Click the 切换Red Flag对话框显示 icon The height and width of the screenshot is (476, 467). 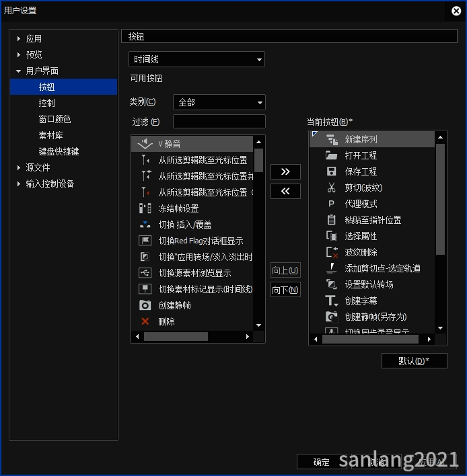[145, 241]
